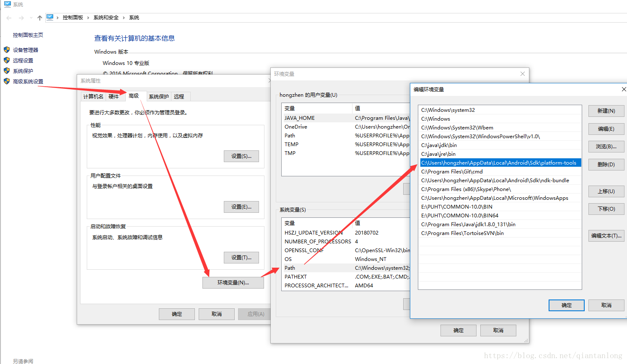This screenshot has width=627, height=364.
Task: Open performance 设置(S)... button
Action: [x=241, y=156]
